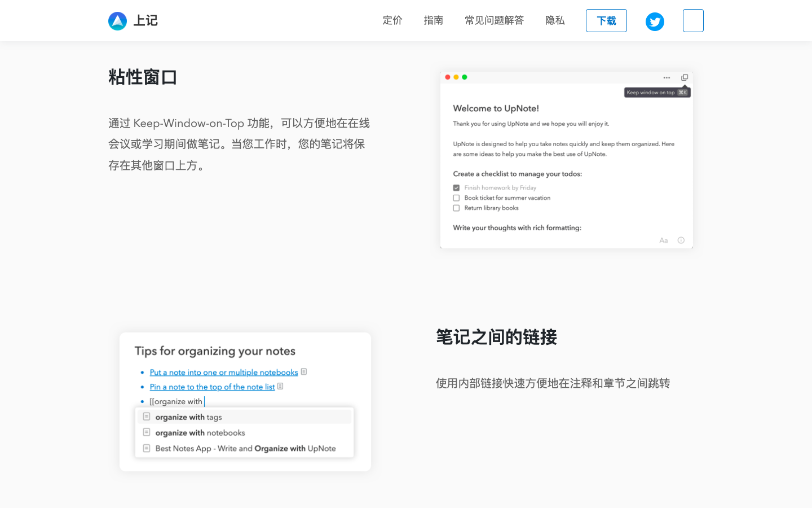This screenshot has height=508, width=812.
Task: Select 'organize with notebooks' suggestion
Action: tap(244, 433)
